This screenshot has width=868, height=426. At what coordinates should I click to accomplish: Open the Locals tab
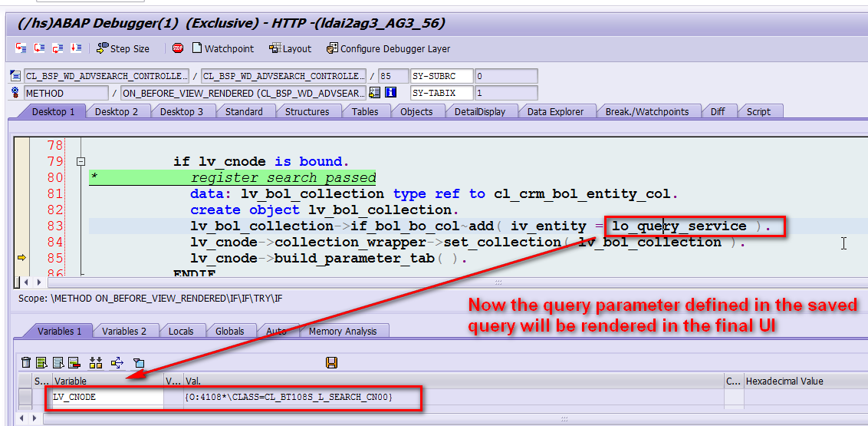(x=180, y=332)
